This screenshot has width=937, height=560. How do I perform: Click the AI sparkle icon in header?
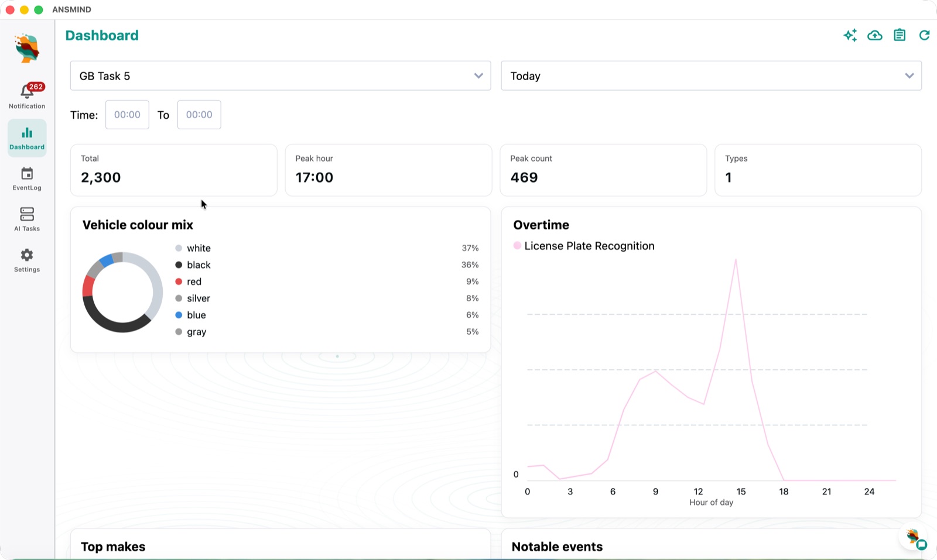850,35
